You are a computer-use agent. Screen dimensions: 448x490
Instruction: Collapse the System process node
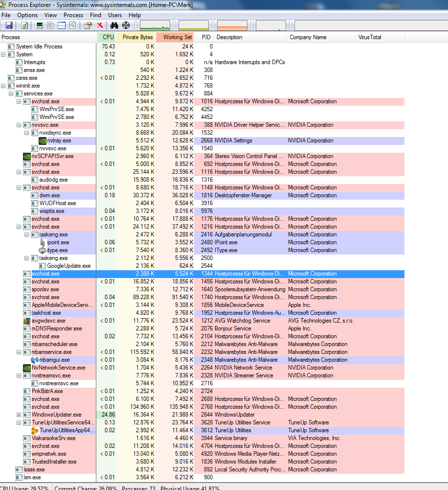[3, 54]
